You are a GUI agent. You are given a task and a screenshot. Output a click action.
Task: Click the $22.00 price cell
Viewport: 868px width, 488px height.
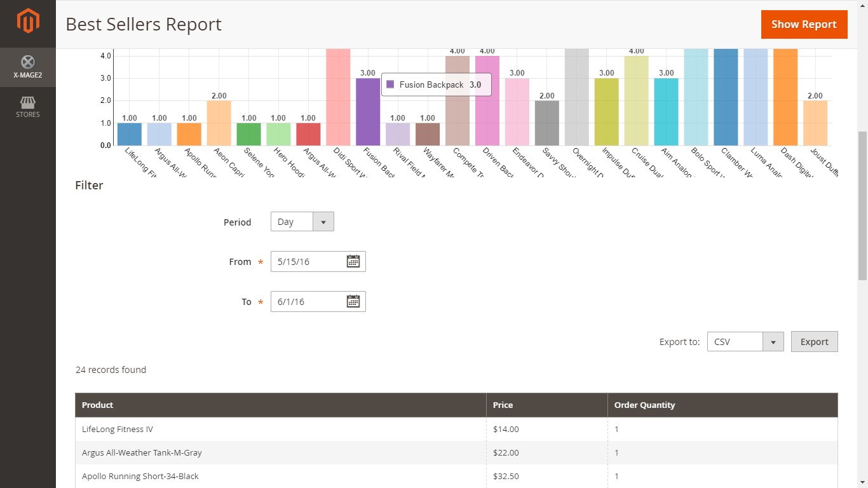pyautogui.click(x=547, y=452)
